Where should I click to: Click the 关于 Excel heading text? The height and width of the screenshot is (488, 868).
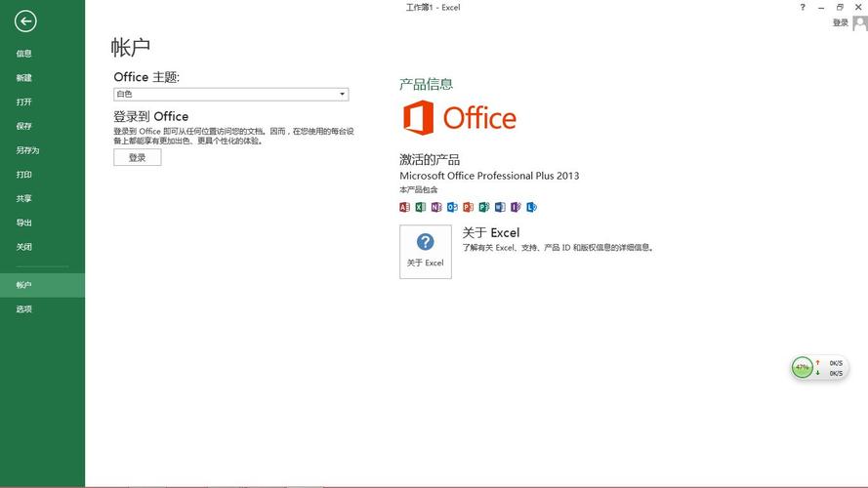pos(491,233)
